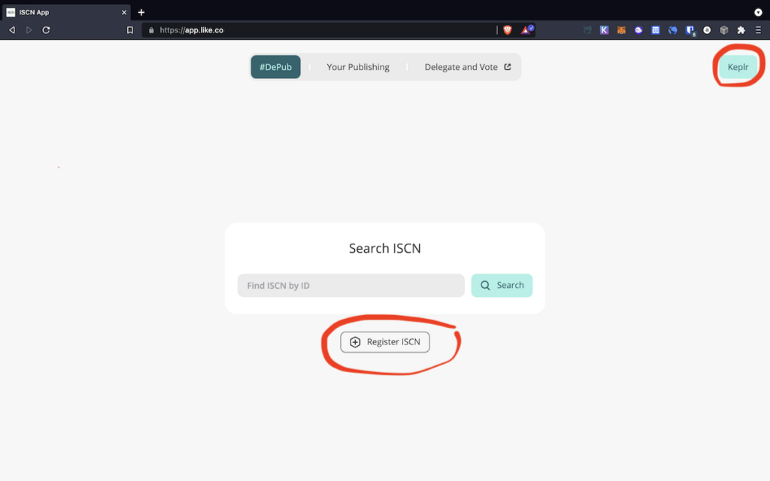Reload the page

[46, 30]
